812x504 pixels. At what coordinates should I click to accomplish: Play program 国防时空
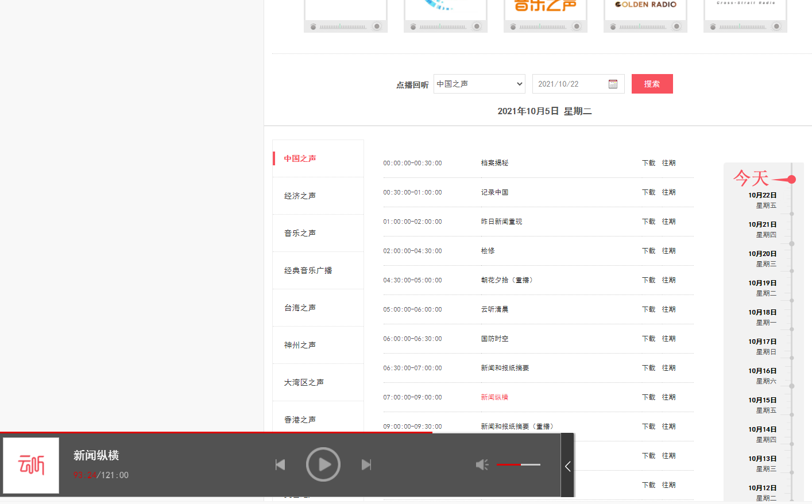pos(494,339)
